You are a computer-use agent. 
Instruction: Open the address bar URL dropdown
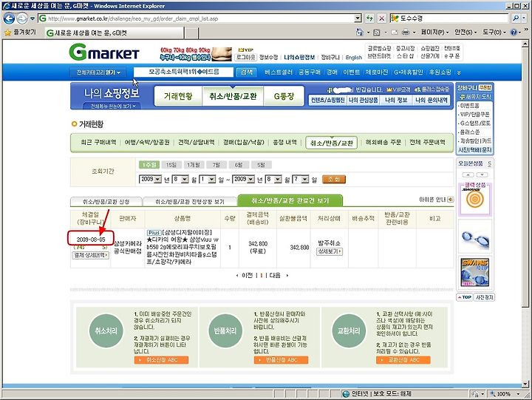click(x=358, y=18)
